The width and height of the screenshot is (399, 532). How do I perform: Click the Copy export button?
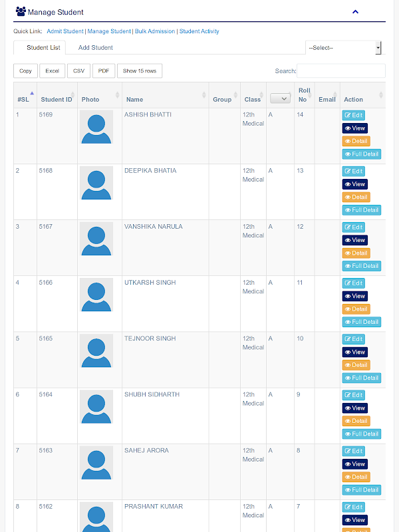tap(25, 70)
